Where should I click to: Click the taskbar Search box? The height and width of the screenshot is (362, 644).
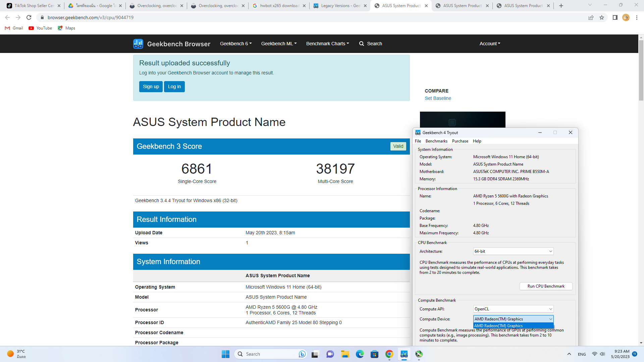pyautogui.click(x=271, y=354)
